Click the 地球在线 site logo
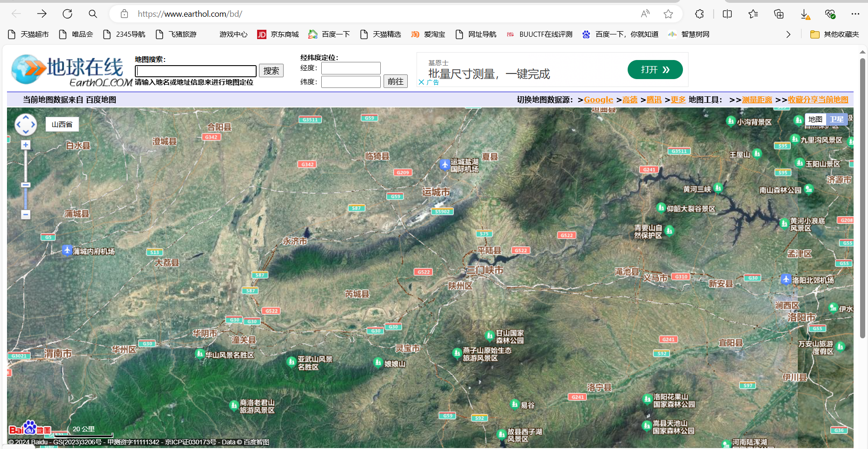 [x=72, y=70]
